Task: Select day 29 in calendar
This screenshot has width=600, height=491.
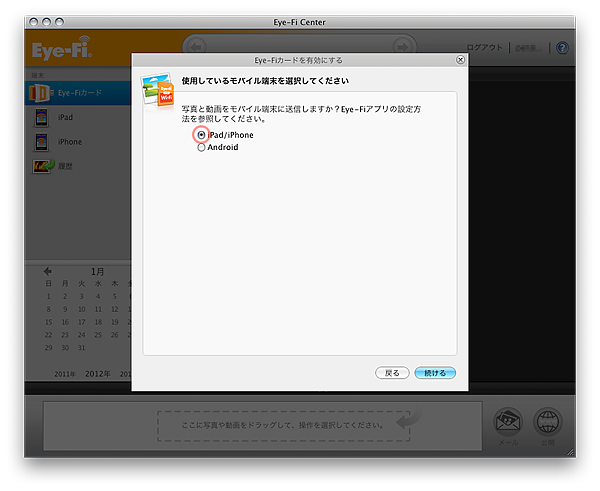Action: (49, 348)
